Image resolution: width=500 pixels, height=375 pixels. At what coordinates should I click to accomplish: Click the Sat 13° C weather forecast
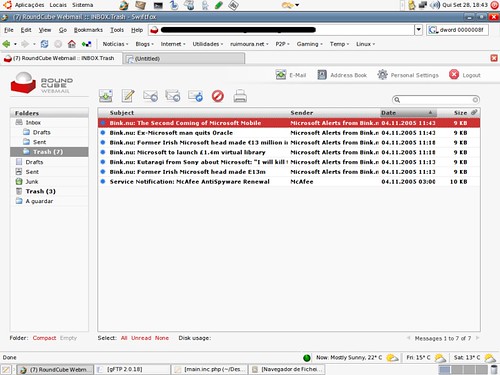click(x=474, y=358)
